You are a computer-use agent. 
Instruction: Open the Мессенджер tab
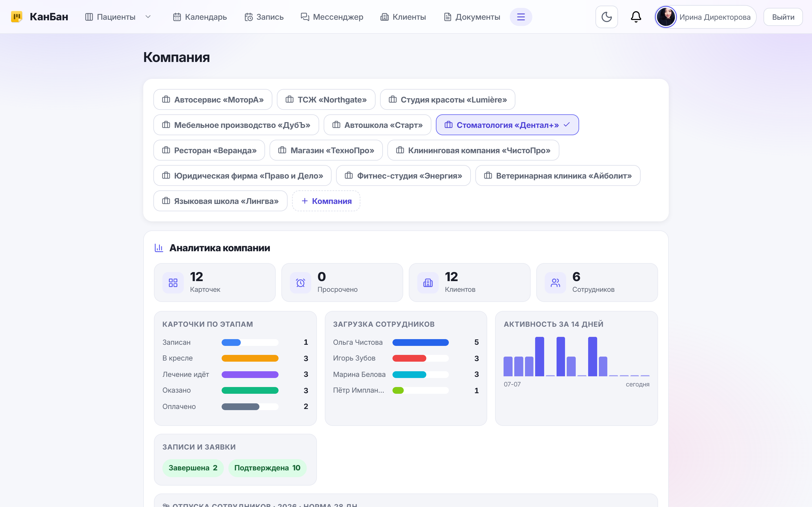(332, 17)
